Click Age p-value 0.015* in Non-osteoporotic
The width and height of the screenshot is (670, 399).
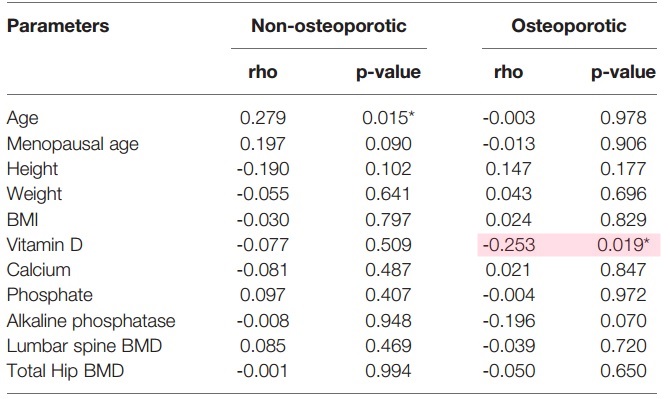pyautogui.click(x=388, y=118)
